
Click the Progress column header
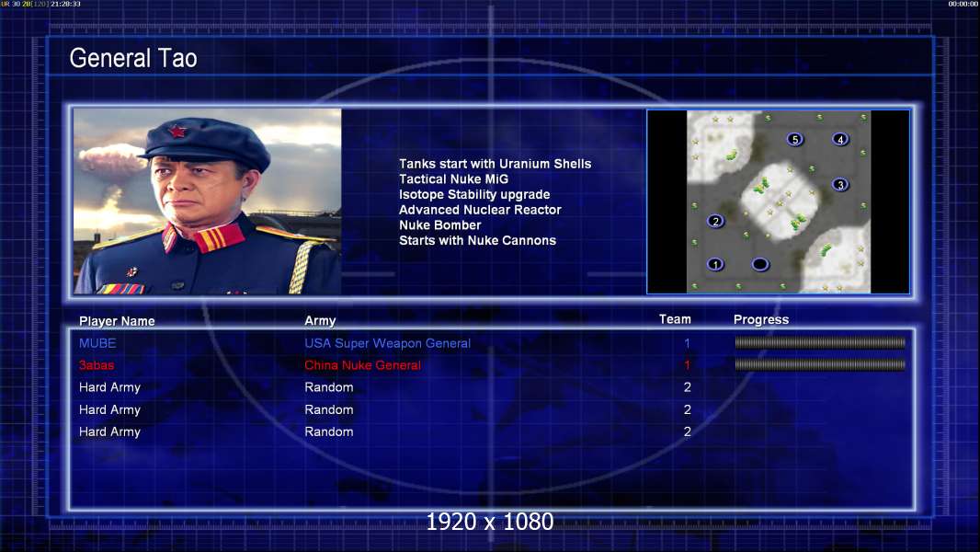[760, 320]
